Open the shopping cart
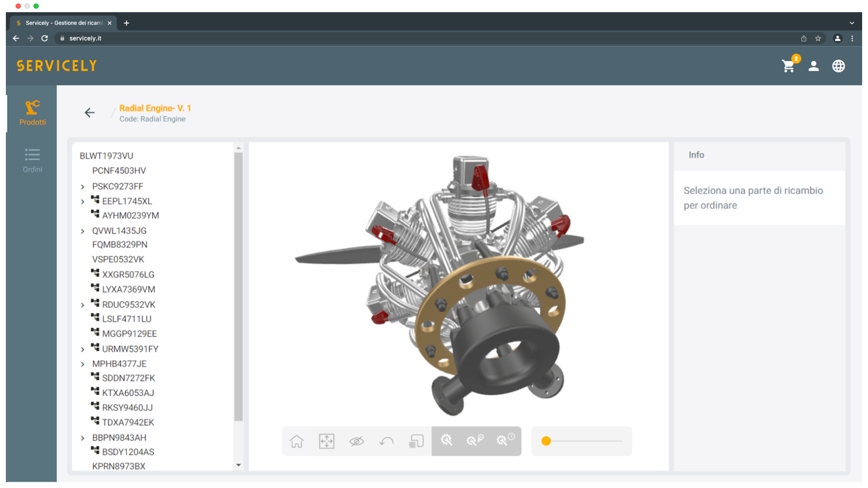868x488 pixels. [x=788, y=66]
